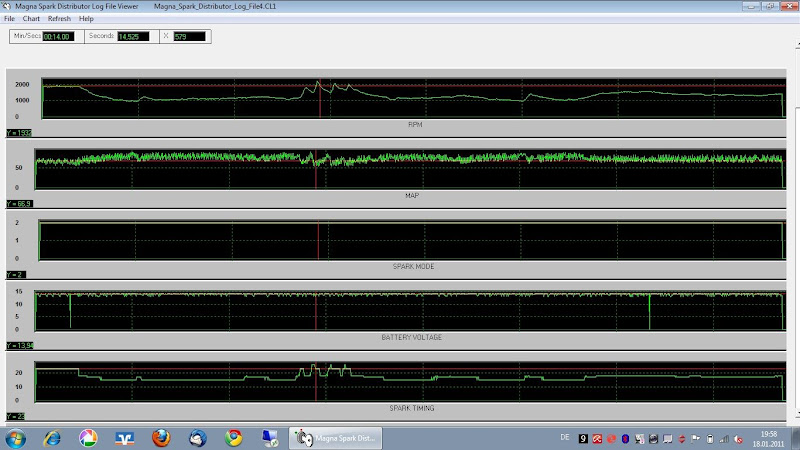
Task: Click the X value field
Action: (189, 37)
